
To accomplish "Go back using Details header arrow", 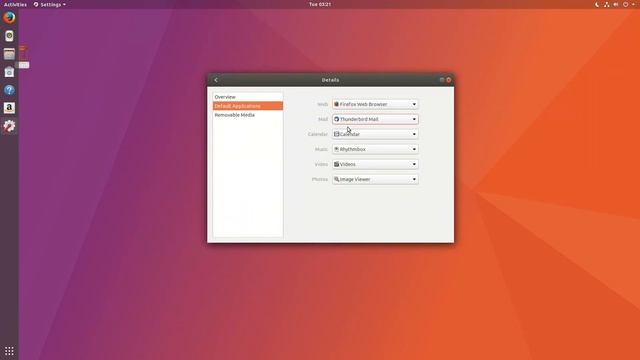I will pos(216,80).
